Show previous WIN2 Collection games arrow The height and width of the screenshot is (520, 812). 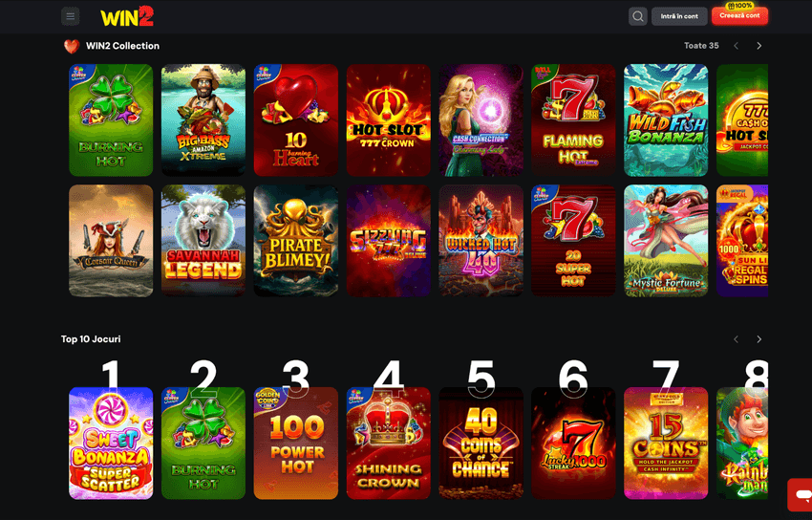point(736,46)
